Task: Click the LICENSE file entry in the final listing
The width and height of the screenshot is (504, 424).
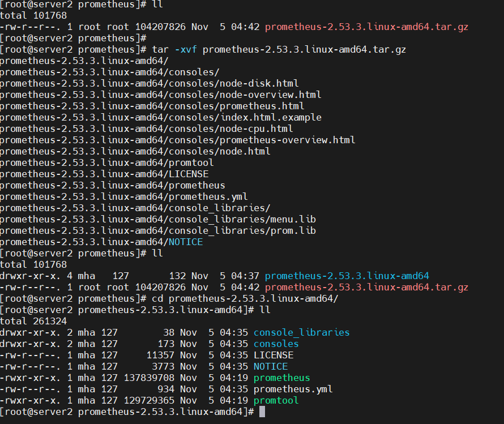Action: [x=273, y=356]
